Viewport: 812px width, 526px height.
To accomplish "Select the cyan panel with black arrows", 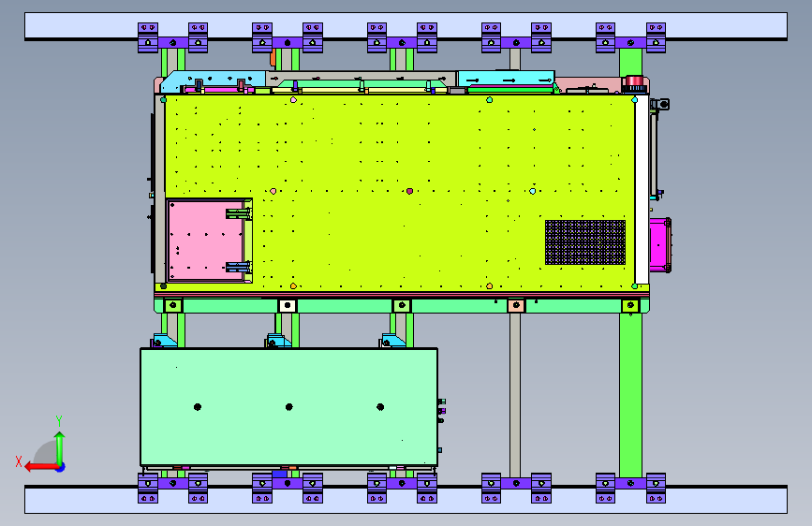I will click(x=507, y=80).
